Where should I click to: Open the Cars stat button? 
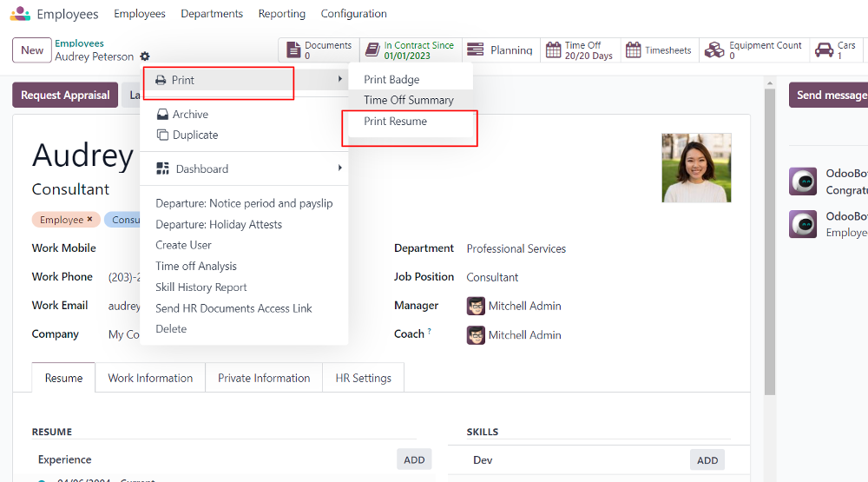[x=836, y=50]
